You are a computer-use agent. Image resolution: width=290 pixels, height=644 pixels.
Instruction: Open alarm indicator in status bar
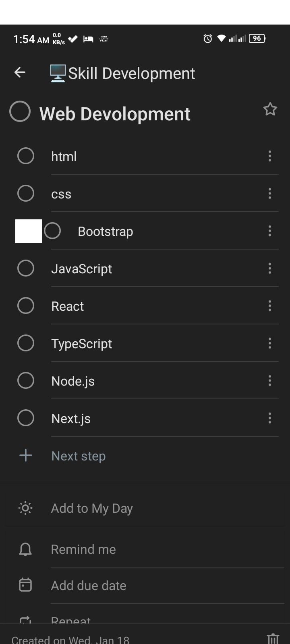pos(207,39)
